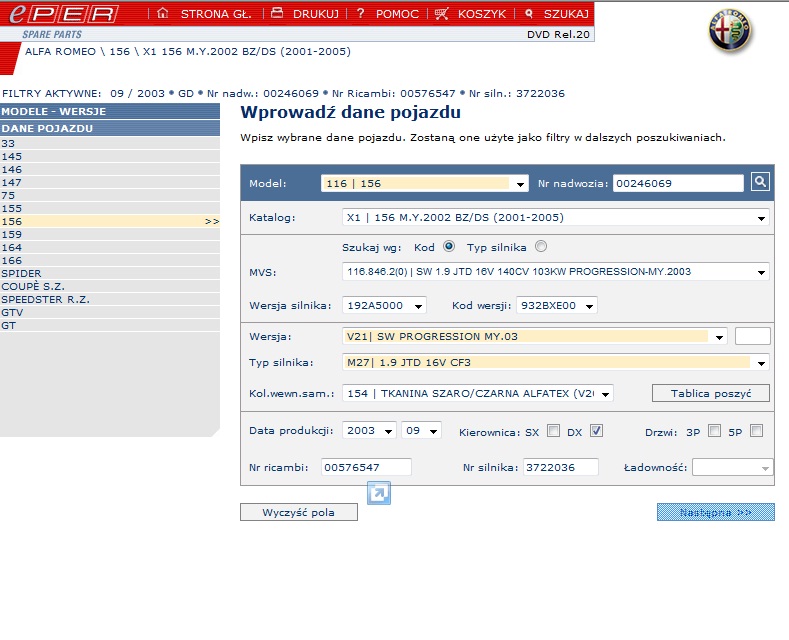Click the magnifier icon beside SZUKAJ
Image resolution: width=789 pixels, height=640 pixels.
pyautogui.click(x=529, y=14)
